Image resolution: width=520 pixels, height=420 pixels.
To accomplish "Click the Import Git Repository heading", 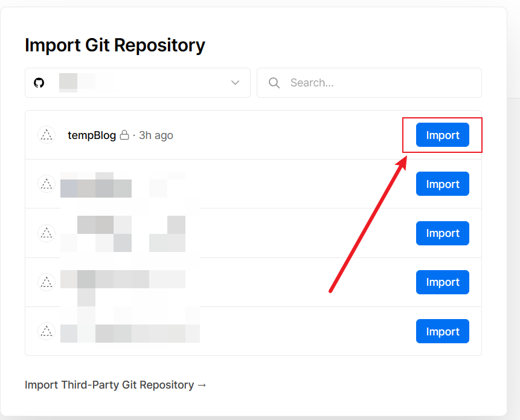I will [x=115, y=45].
